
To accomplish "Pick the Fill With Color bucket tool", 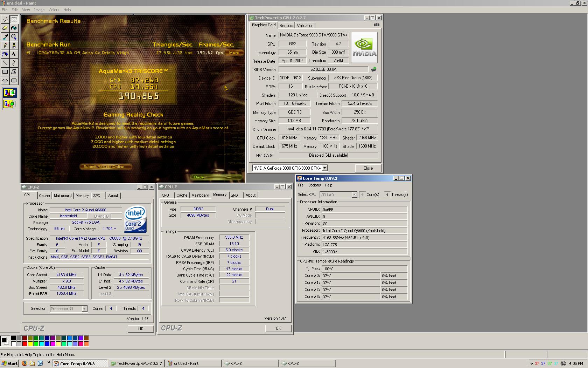I will coord(14,28).
